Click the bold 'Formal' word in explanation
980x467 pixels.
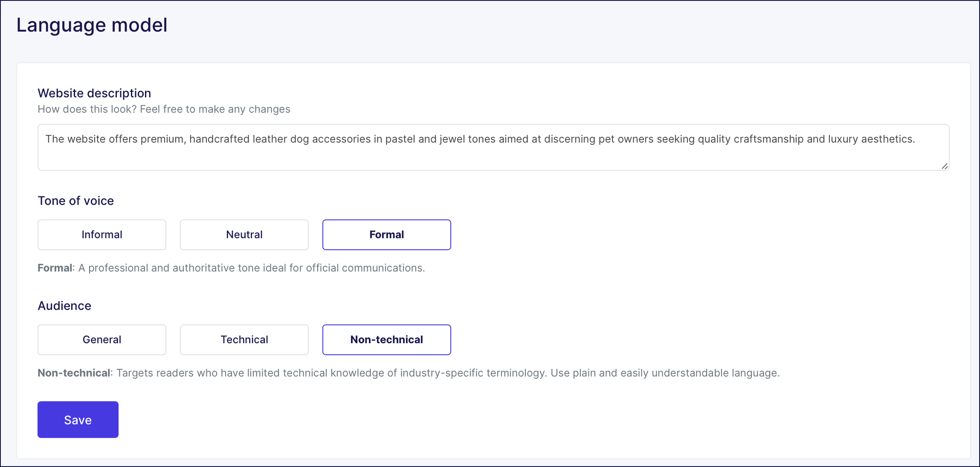tap(55, 268)
